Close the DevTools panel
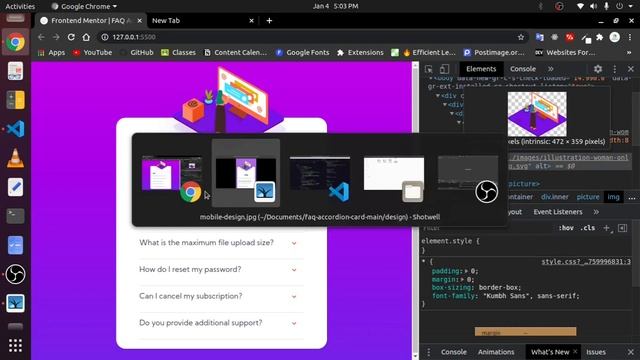The image size is (640, 360). (631, 69)
